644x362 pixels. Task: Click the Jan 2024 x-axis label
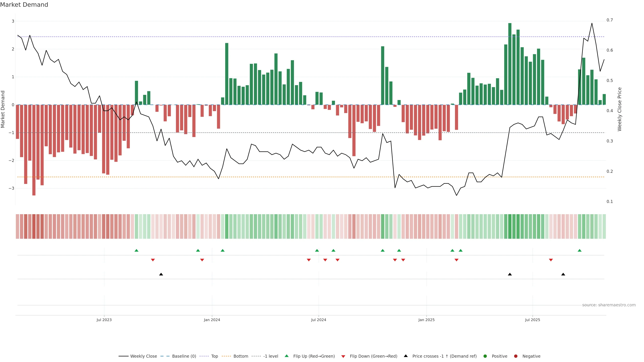point(212,320)
